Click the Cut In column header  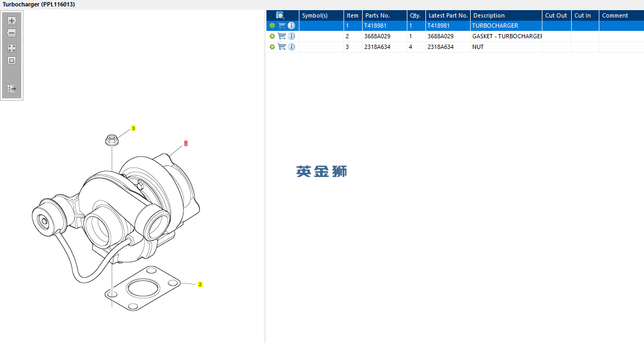[585, 15]
